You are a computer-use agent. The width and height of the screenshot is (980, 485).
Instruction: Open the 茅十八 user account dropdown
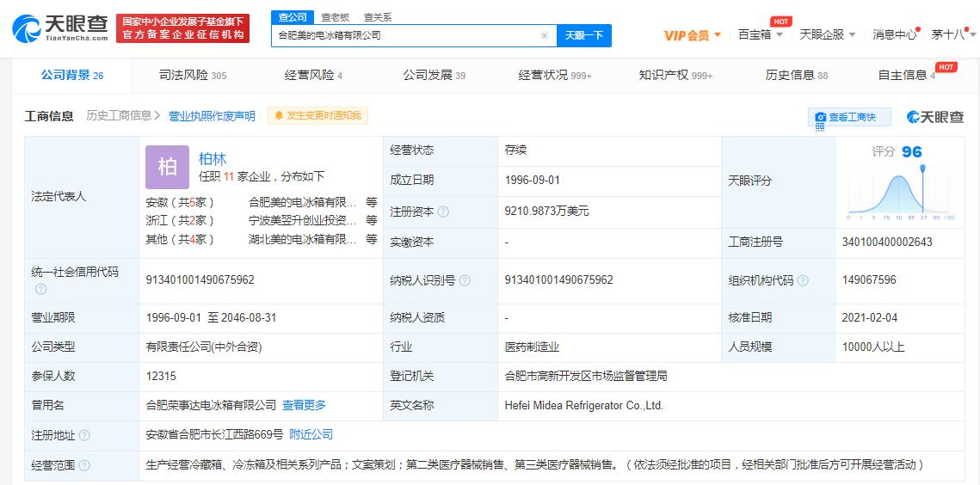pos(953,34)
